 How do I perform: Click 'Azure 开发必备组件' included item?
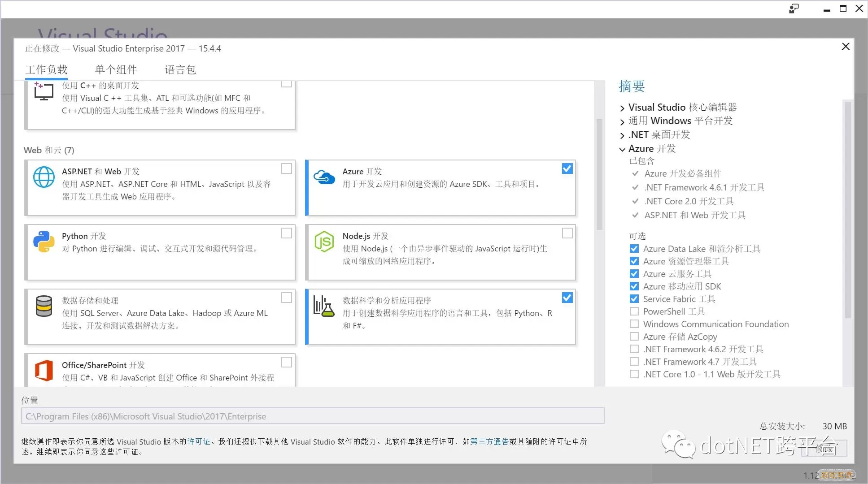coord(683,173)
